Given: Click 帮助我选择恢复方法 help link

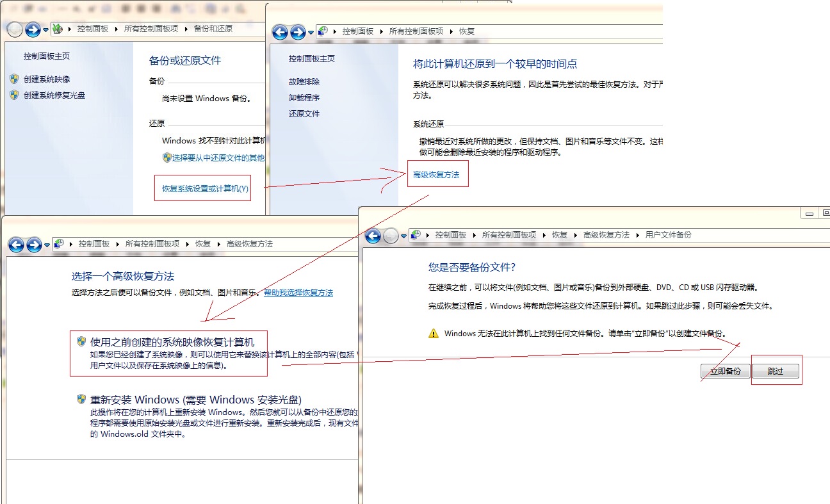Looking at the screenshot, I should 298,293.
